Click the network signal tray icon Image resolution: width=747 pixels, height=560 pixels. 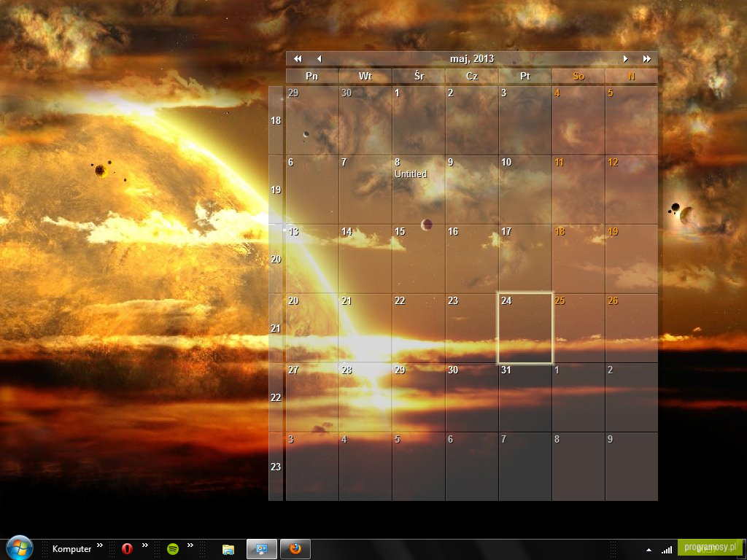click(667, 550)
